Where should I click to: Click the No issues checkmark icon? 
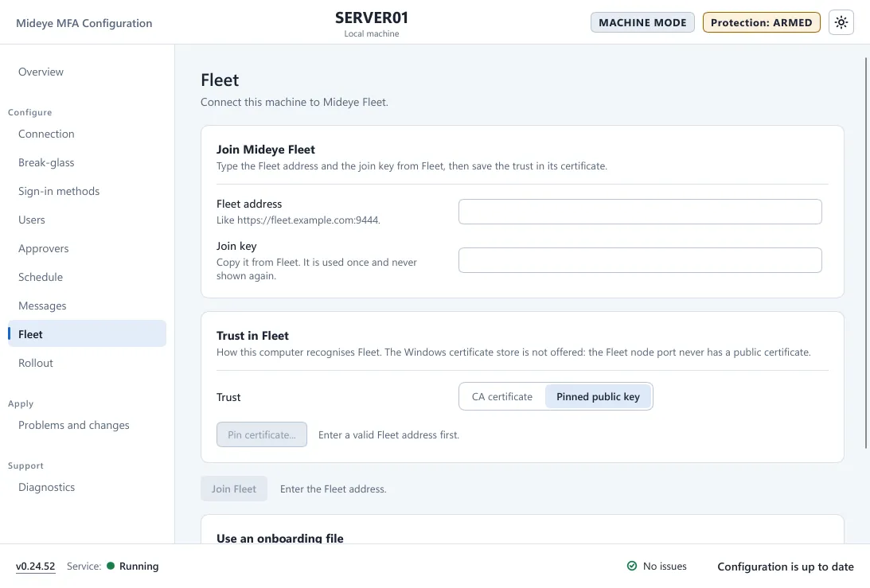pyautogui.click(x=631, y=566)
